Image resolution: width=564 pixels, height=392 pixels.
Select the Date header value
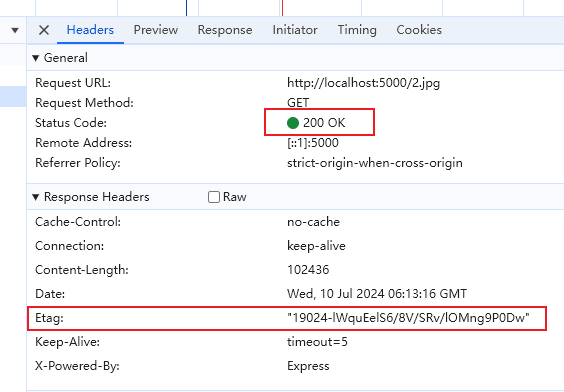tap(377, 294)
